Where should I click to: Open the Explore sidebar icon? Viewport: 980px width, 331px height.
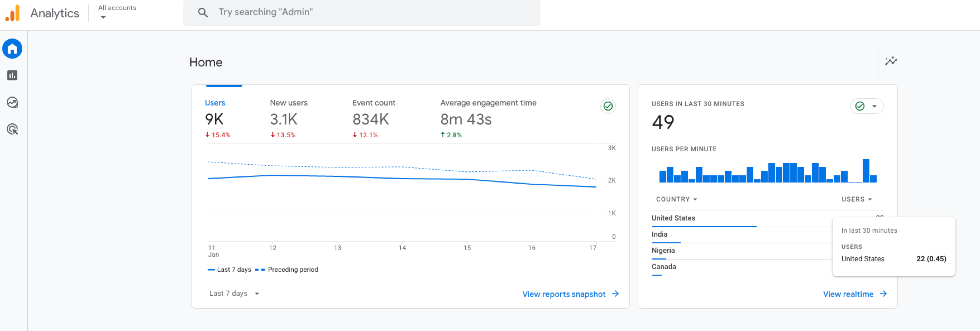coord(12,102)
